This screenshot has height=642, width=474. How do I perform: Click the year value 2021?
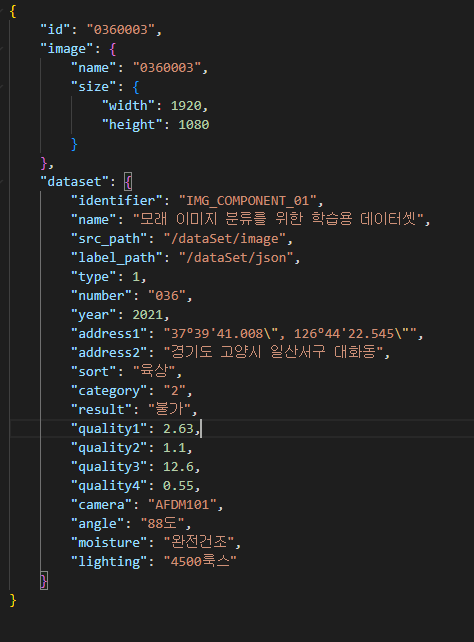point(148,314)
